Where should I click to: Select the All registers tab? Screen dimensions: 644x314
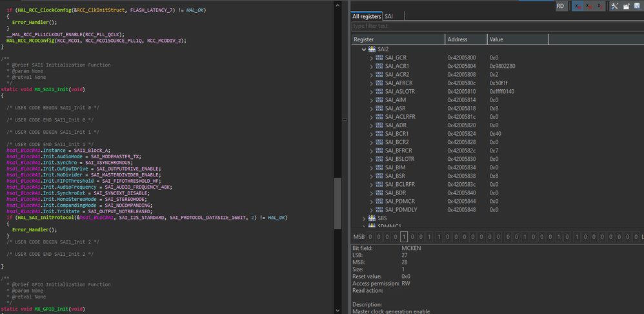point(367,16)
